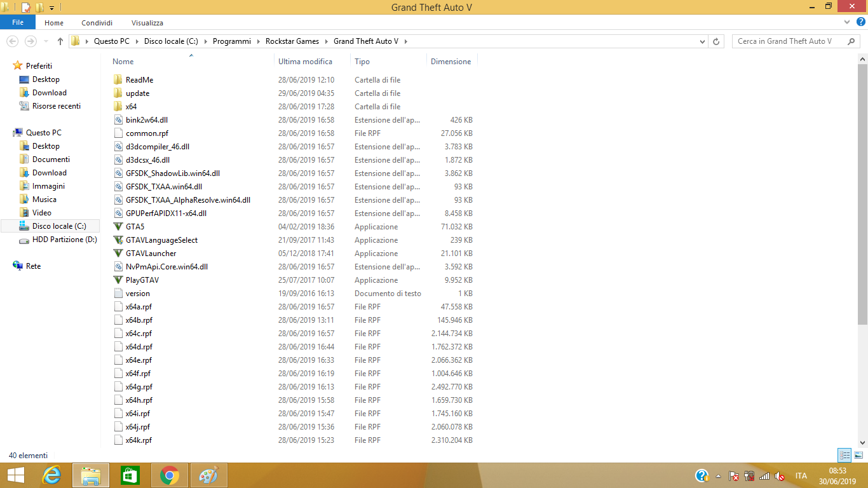The image size is (868, 488).
Task: Open the Windows Start button
Action: (x=15, y=475)
